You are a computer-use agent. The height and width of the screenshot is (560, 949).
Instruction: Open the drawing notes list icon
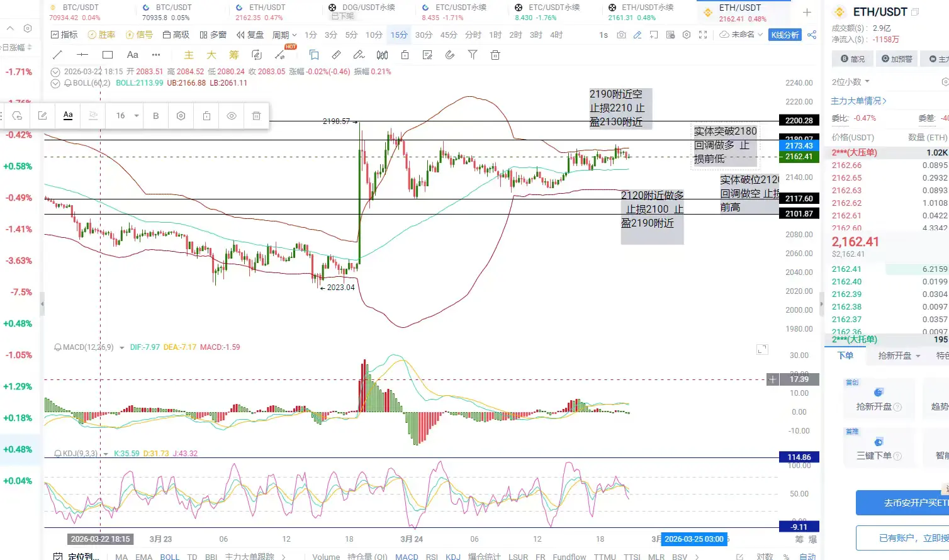coord(427,55)
